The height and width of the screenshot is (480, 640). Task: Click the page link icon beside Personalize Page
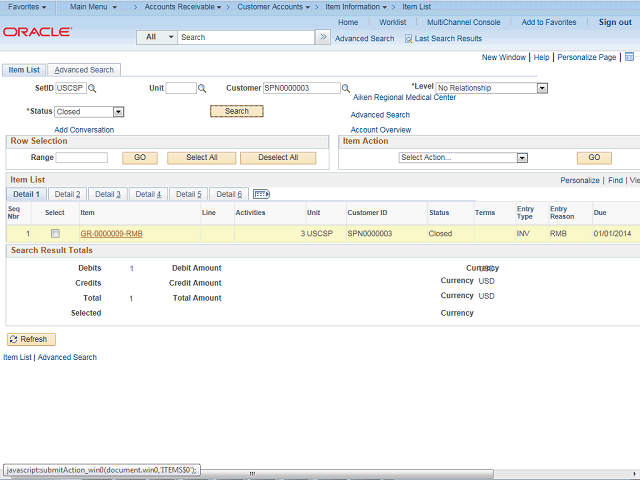tap(629, 58)
